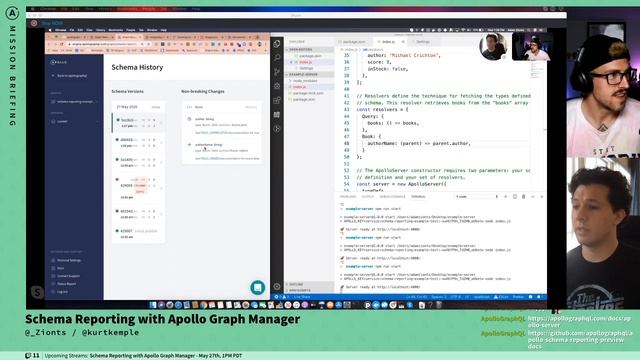This screenshot has width=640, height=360.
Task: Click the trash icon to kill terminal
Action: coord(524,197)
